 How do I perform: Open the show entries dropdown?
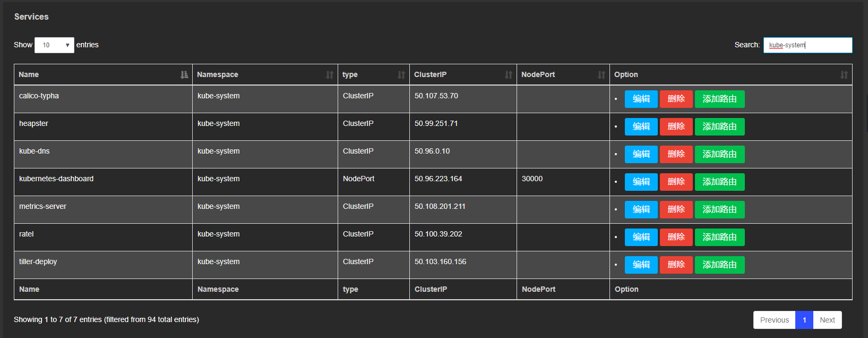[x=54, y=45]
